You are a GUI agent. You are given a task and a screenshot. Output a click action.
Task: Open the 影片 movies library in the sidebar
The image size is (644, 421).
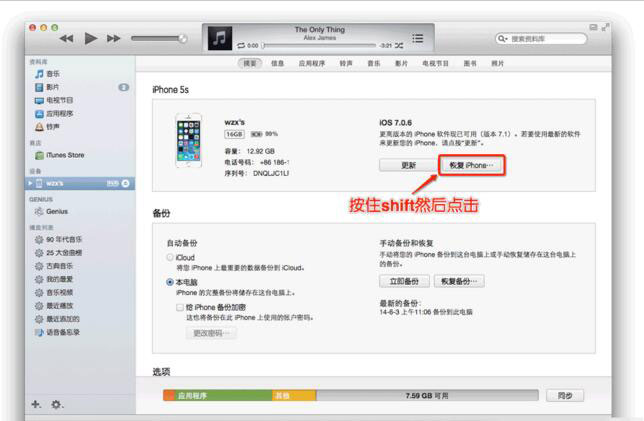pyautogui.click(x=47, y=87)
